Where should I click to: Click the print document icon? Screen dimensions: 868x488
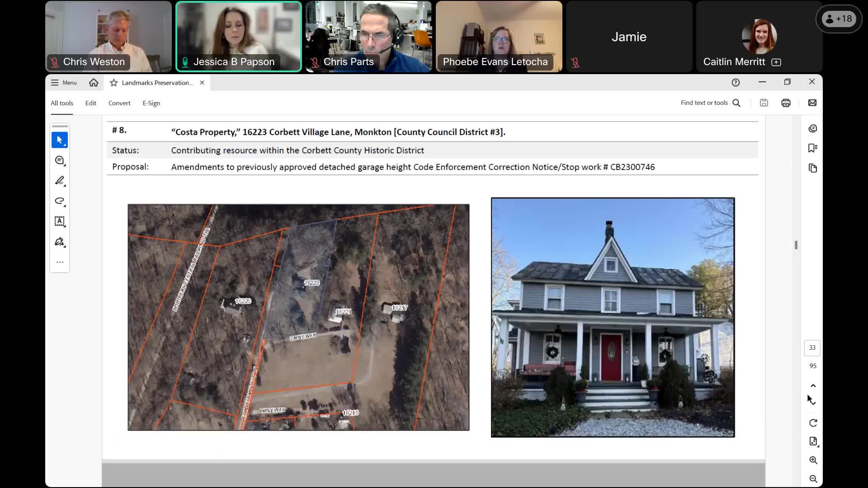click(786, 103)
